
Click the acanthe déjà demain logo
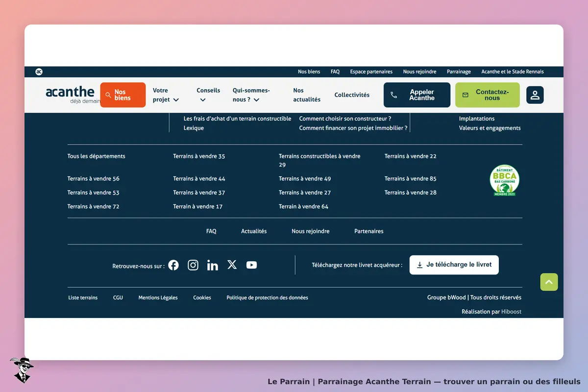pyautogui.click(x=73, y=95)
